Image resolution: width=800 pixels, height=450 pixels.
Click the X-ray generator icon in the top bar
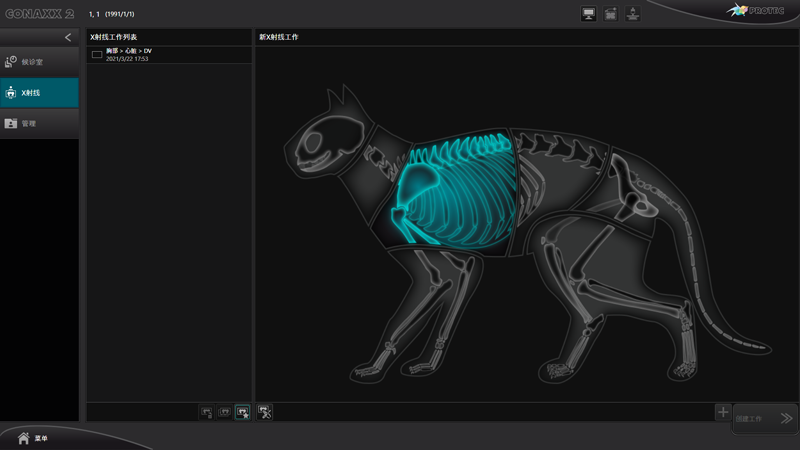tap(633, 14)
